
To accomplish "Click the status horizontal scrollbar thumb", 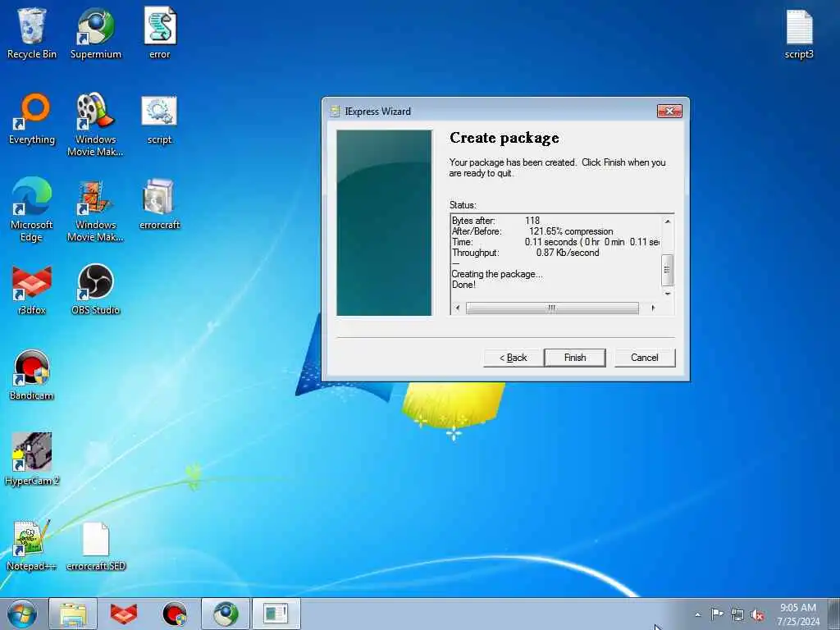I will coord(552,308).
